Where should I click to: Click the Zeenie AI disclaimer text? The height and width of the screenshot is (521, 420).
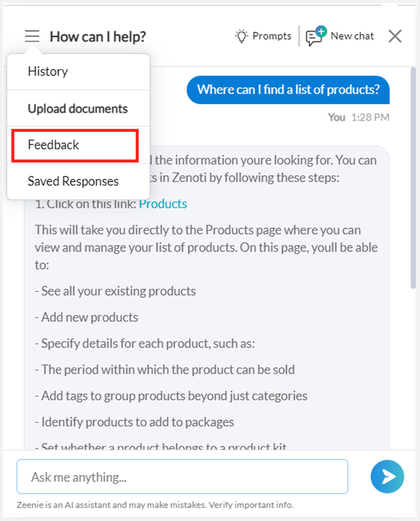155,505
